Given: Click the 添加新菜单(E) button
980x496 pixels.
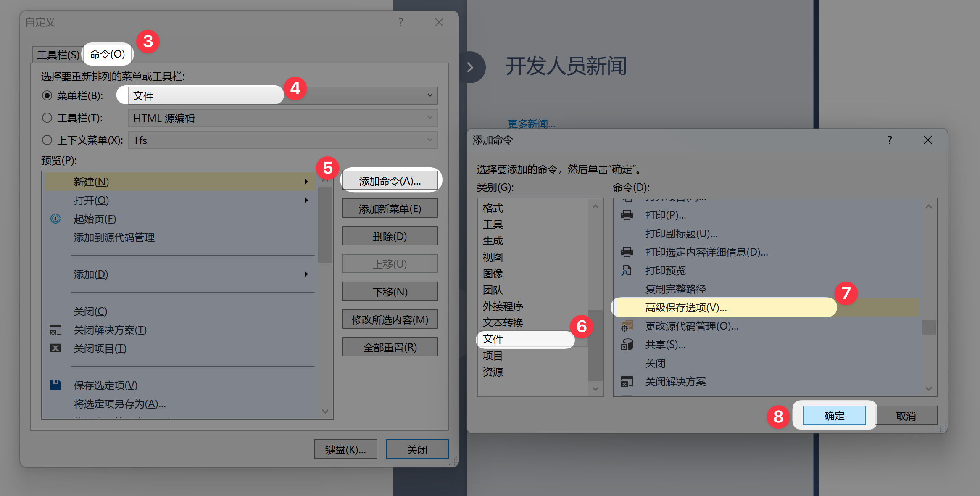Looking at the screenshot, I should point(390,208).
